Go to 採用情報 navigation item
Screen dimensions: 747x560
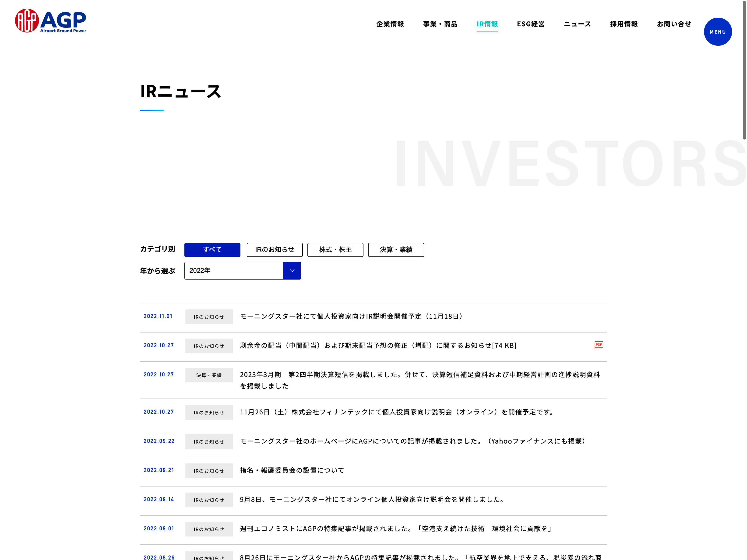[x=624, y=24]
